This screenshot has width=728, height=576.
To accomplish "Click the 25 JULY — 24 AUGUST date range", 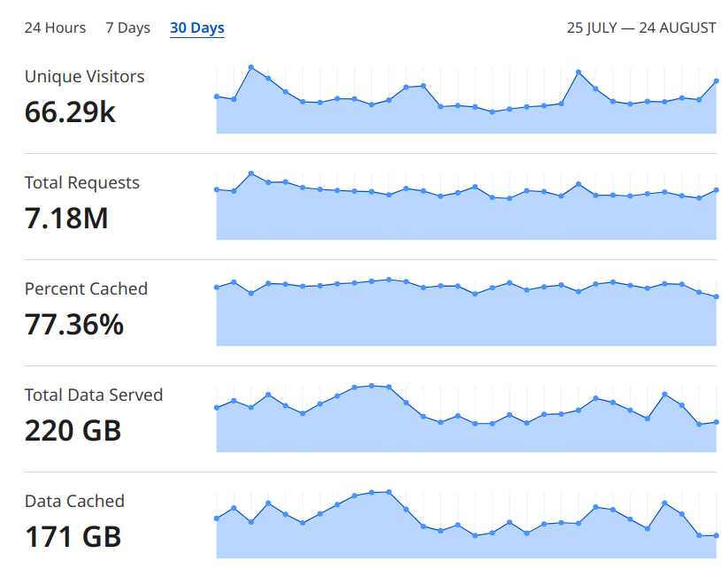I will (641, 28).
